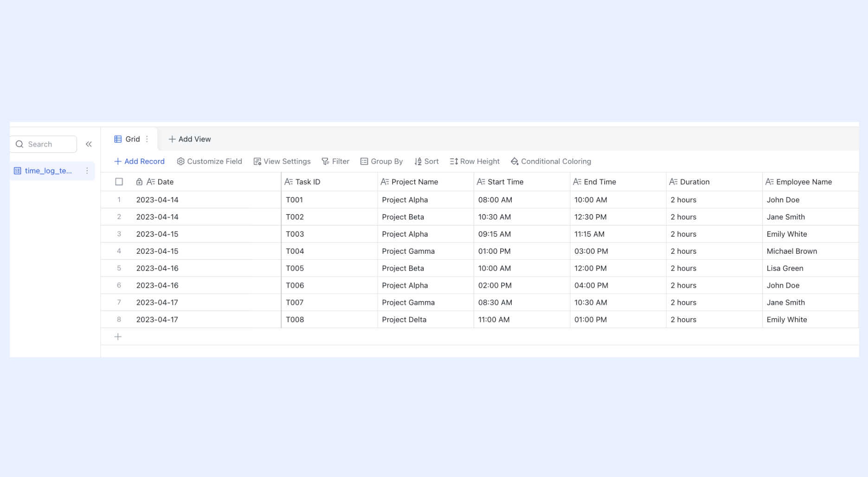Select the time_log_te... table in sidebar
The width and height of the screenshot is (868, 477).
click(52, 171)
